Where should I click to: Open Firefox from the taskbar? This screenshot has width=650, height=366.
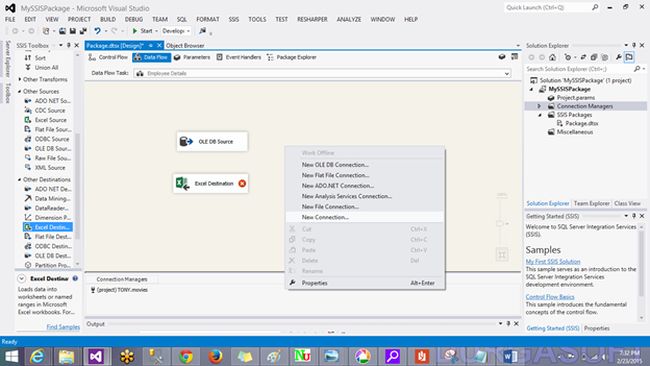click(215, 356)
